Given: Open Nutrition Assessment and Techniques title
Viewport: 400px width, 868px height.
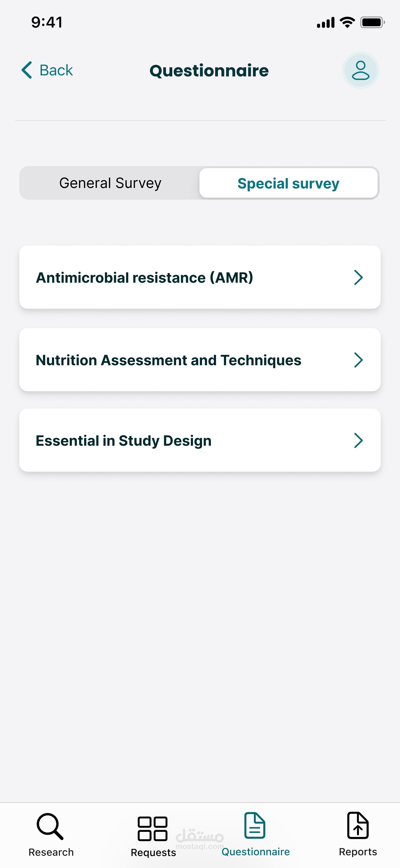Looking at the screenshot, I should [x=168, y=360].
